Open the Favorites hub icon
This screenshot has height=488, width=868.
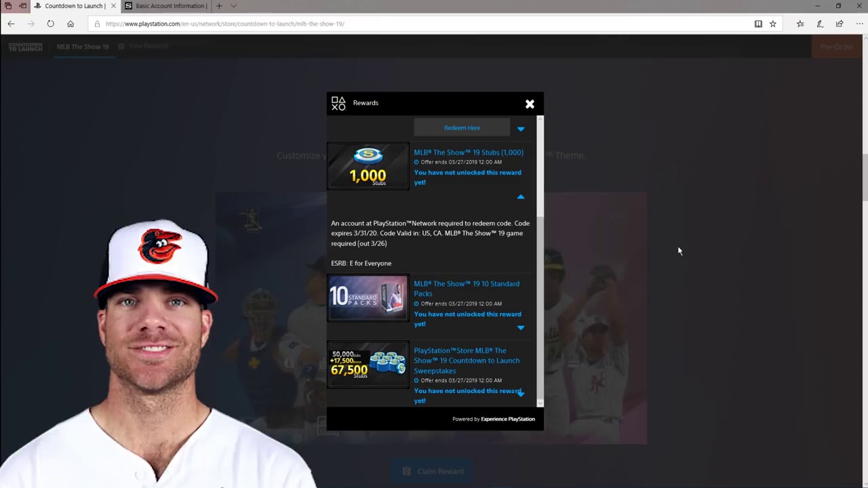(x=800, y=24)
